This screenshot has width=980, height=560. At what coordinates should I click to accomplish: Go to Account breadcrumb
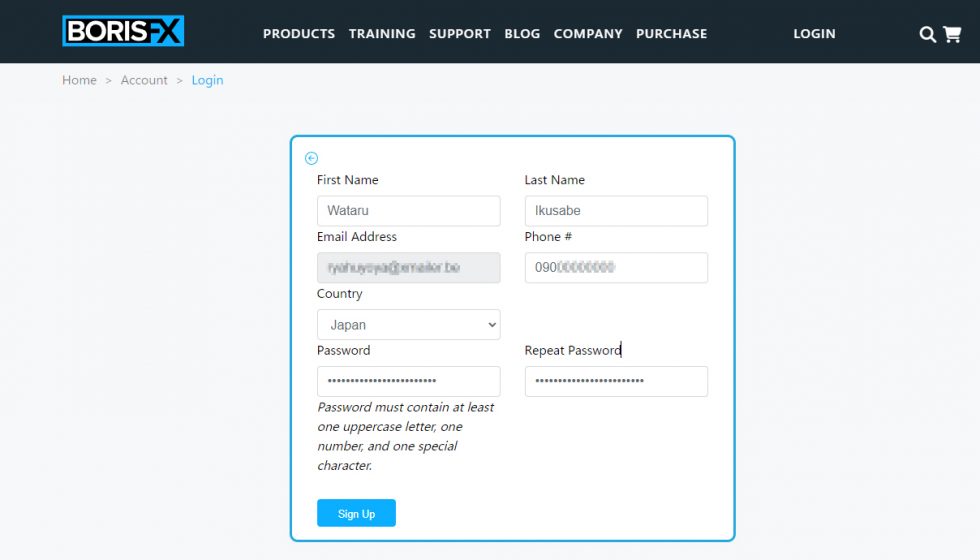[144, 80]
